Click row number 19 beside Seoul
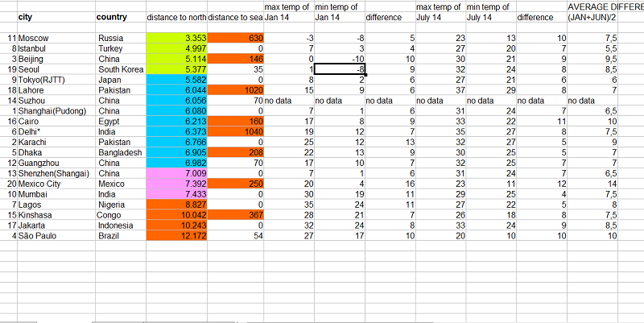 [x=9, y=69]
